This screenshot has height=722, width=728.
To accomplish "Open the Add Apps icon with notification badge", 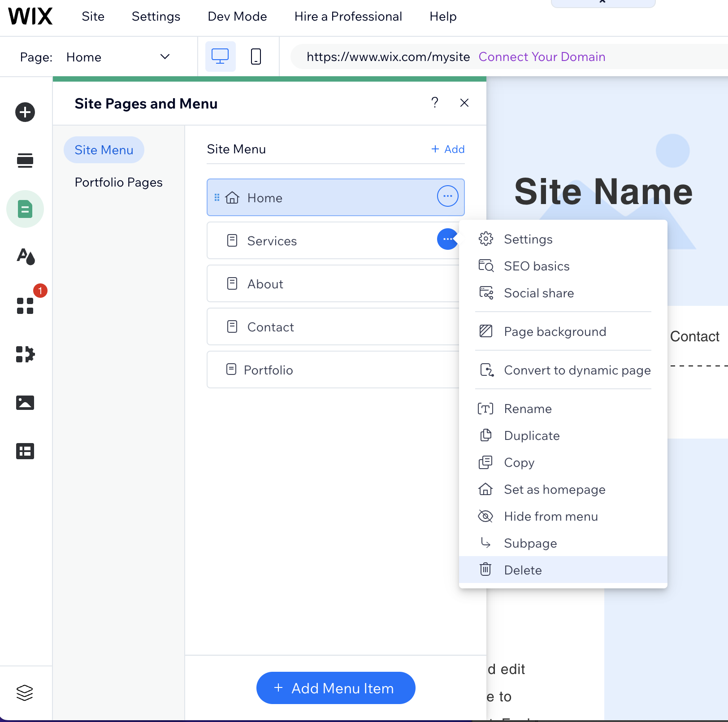I will (25, 306).
